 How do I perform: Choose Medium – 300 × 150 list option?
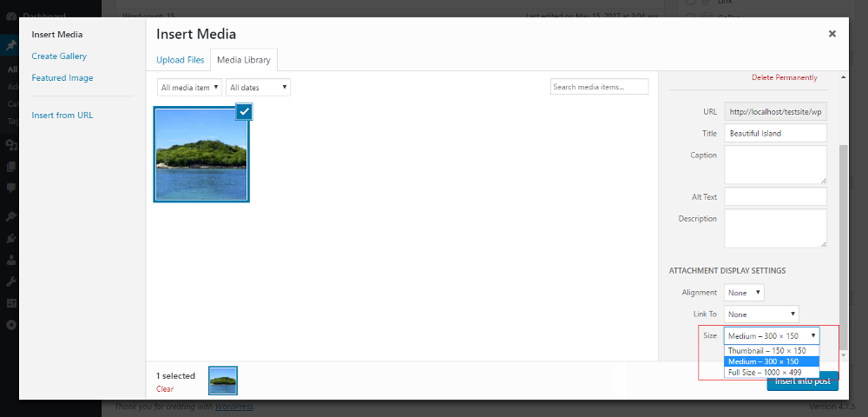[772, 361]
